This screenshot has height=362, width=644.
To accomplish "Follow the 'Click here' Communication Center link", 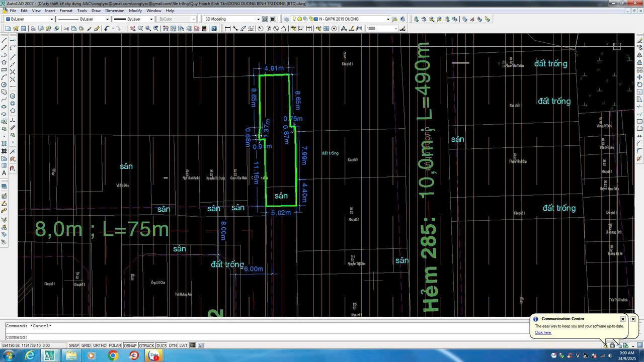I will click(x=543, y=332).
